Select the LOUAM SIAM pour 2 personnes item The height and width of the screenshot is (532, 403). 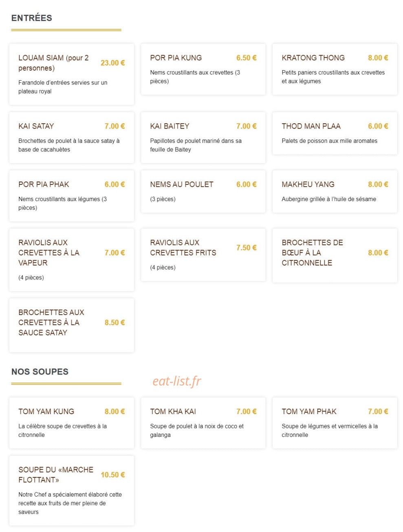72,74
